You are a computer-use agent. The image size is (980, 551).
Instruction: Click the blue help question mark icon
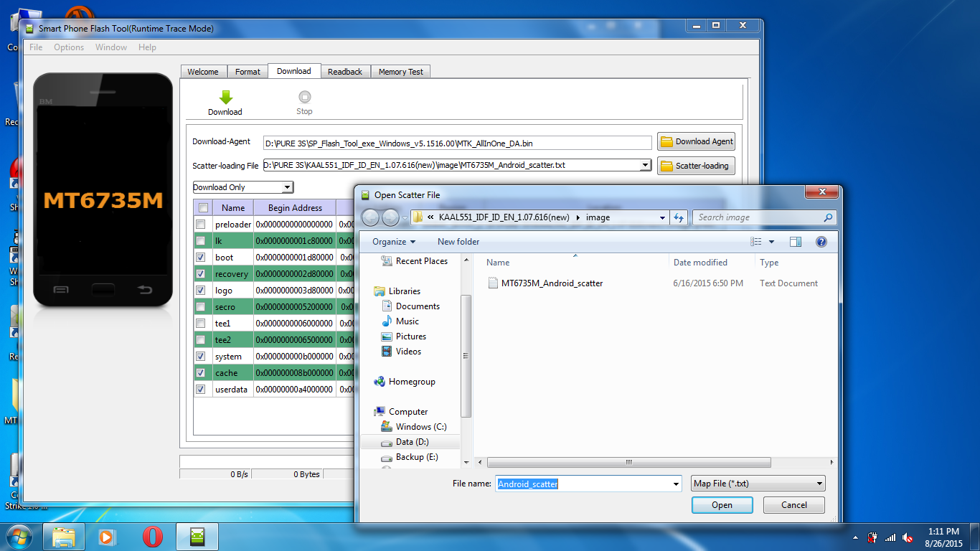coord(821,242)
